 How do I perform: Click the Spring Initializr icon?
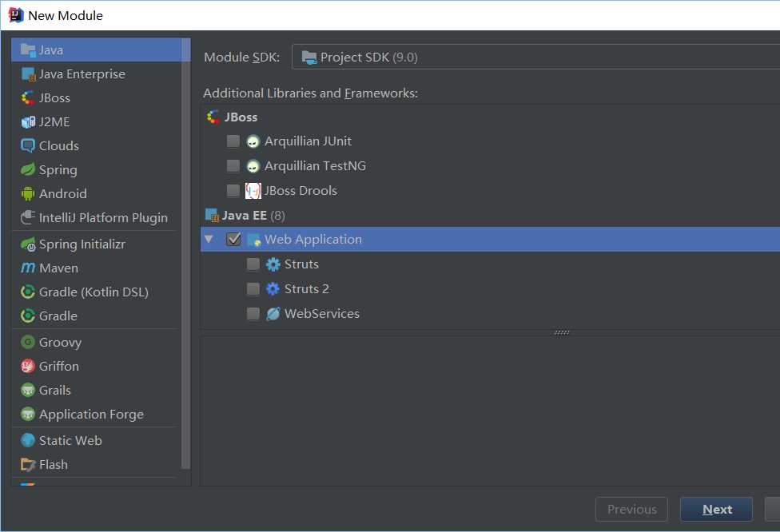28,244
